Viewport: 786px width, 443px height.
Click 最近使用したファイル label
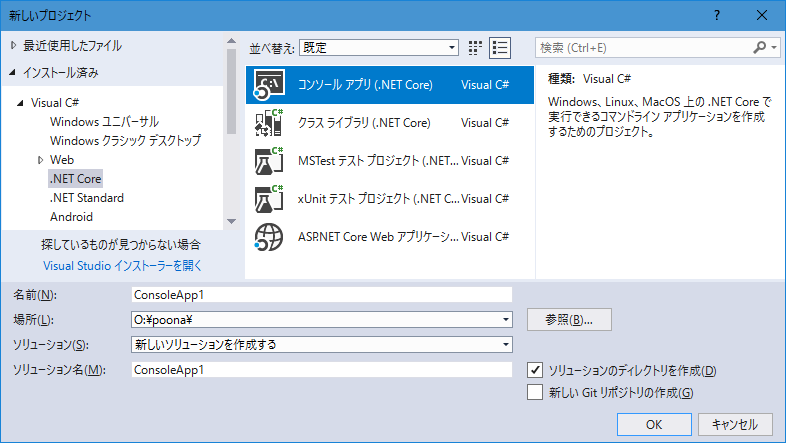[72, 46]
